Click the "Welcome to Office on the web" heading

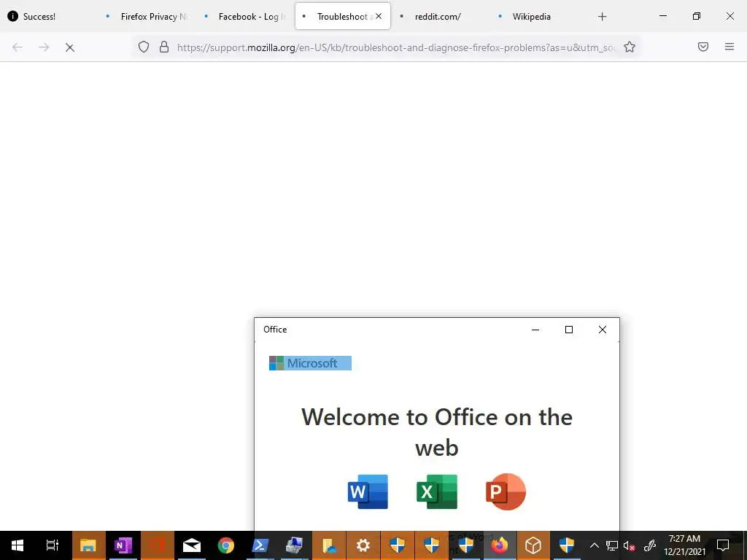pos(437,432)
